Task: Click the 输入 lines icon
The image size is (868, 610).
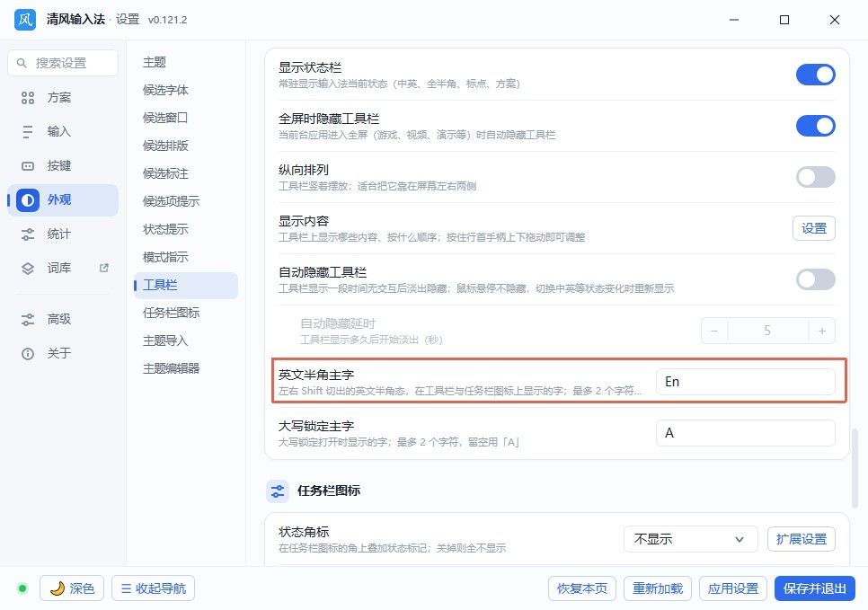Action: (28, 132)
